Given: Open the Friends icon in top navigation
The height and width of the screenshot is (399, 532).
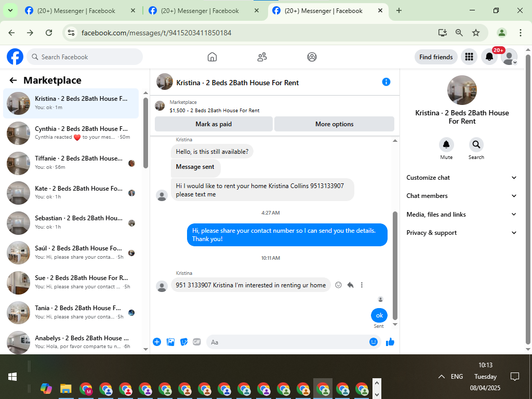Looking at the screenshot, I should pyautogui.click(x=262, y=57).
